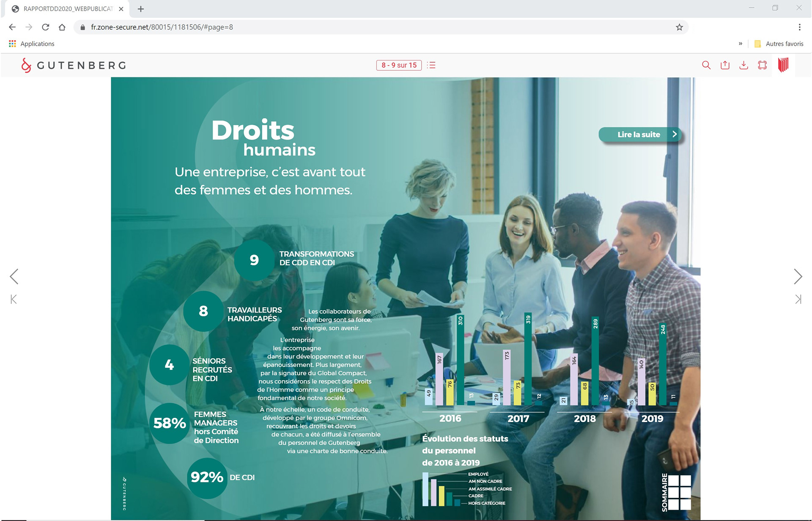The width and height of the screenshot is (812, 521).
Task: Click the 2018 chart label
Action: (x=585, y=419)
